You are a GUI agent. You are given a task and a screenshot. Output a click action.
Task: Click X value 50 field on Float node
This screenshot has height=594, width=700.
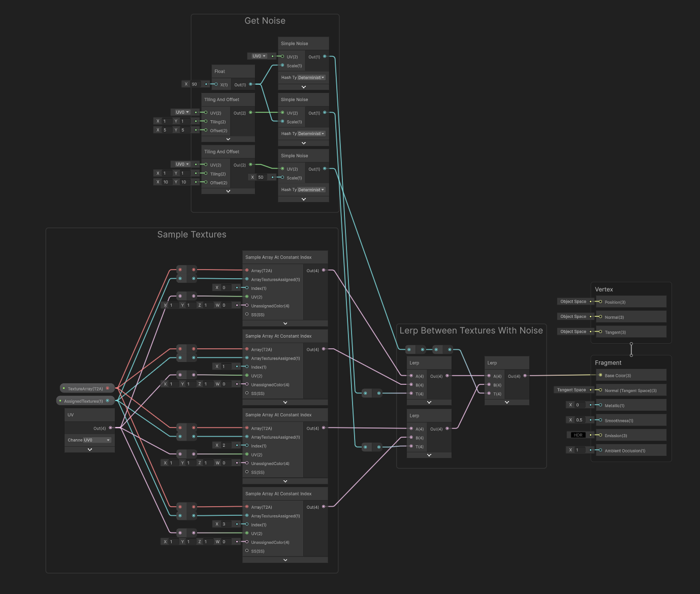coord(197,84)
